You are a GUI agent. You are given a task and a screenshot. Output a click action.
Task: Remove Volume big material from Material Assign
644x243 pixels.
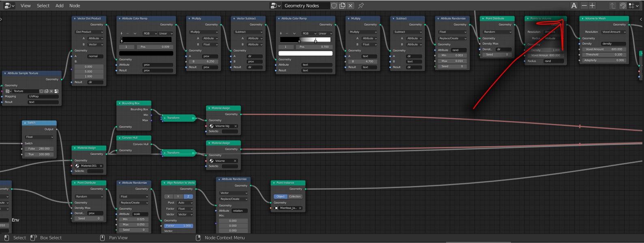point(236,126)
